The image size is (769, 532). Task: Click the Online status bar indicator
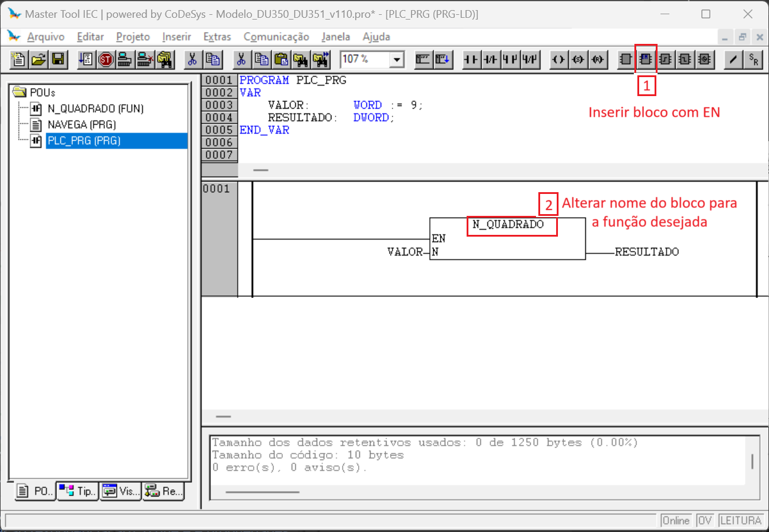click(676, 521)
